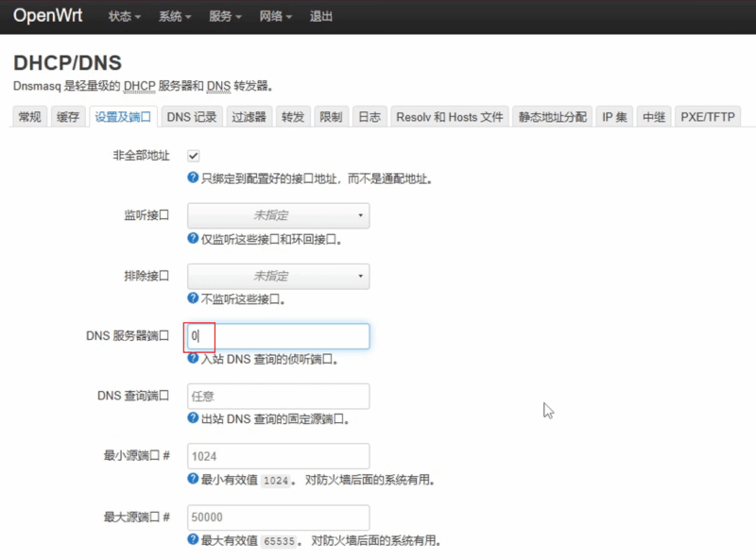Click the OpenWrt brand link
Viewport: 756px width, 560px height.
(x=46, y=16)
